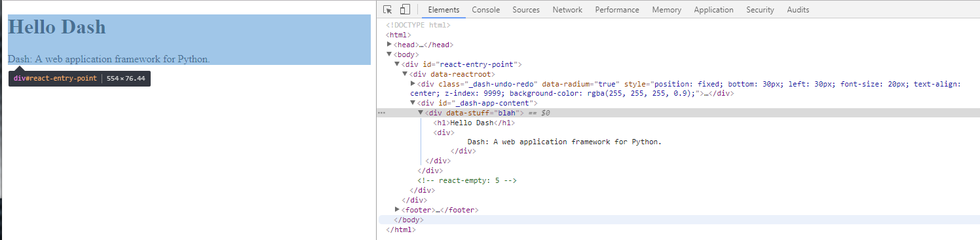Expand the footer element node
Viewport: 980px width, 240px height.
click(x=397, y=209)
